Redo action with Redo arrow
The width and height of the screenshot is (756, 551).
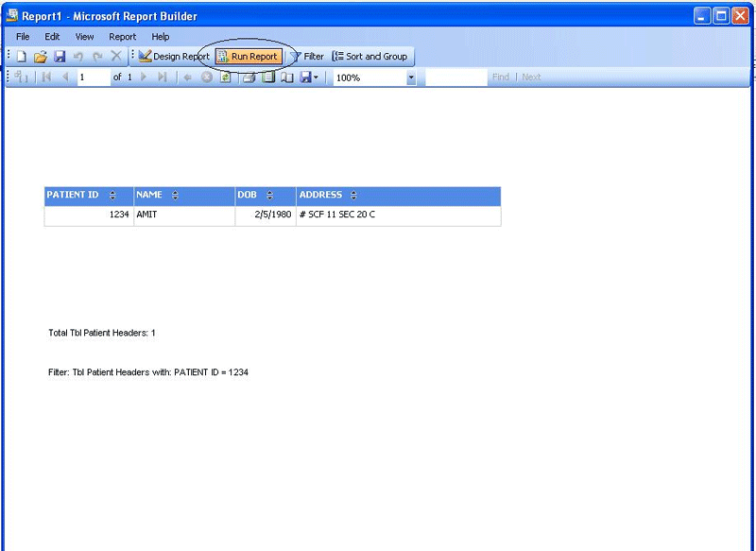click(97, 57)
